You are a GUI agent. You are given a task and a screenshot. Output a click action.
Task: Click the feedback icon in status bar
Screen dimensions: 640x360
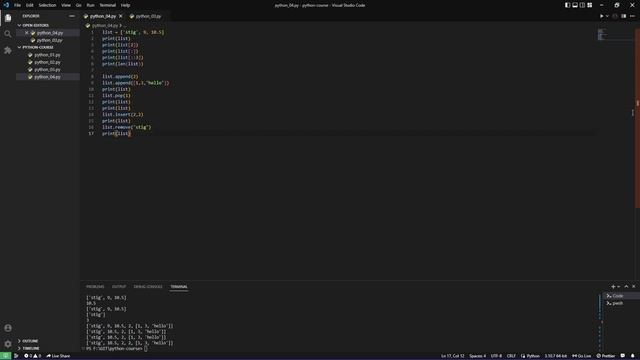[x=623, y=356]
